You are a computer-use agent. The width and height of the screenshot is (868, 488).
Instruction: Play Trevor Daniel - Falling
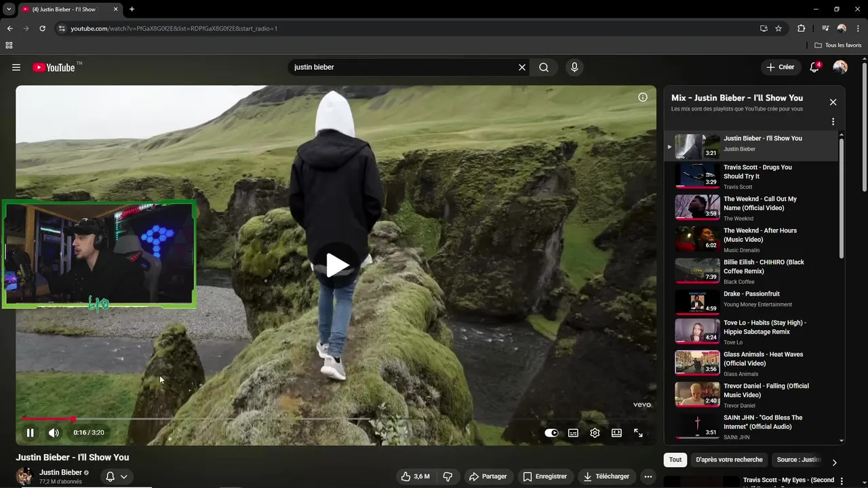click(751, 395)
